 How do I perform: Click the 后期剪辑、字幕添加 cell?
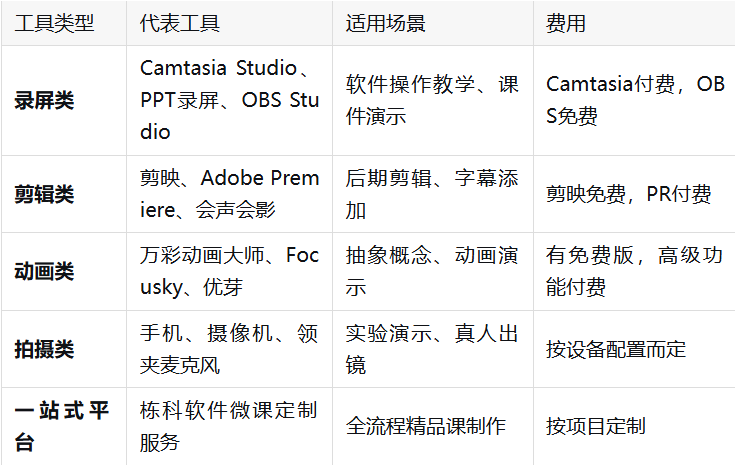(x=433, y=194)
